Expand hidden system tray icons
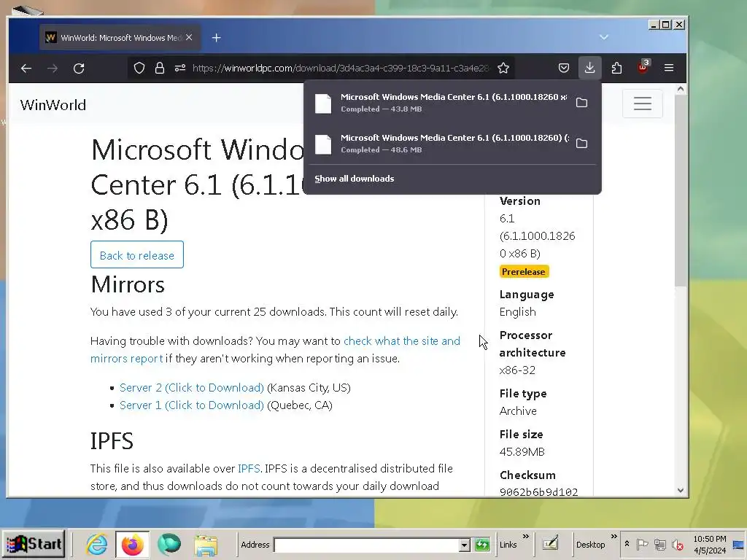The width and height of the screenshot is (747, 560). point(627,543)
